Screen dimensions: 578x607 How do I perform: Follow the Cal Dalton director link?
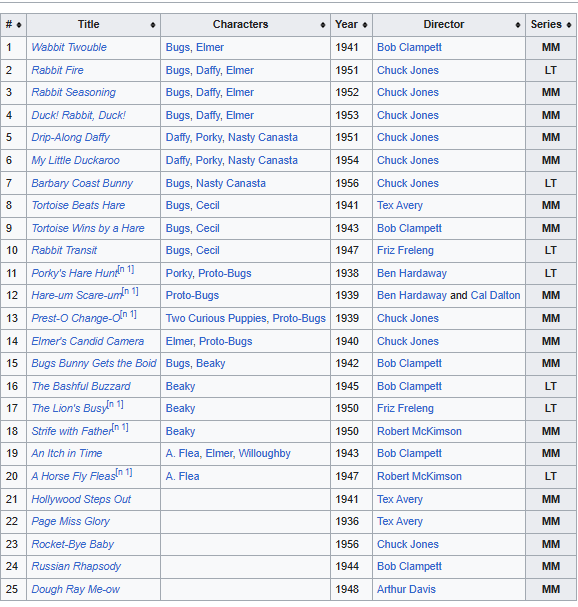(495, 295)
